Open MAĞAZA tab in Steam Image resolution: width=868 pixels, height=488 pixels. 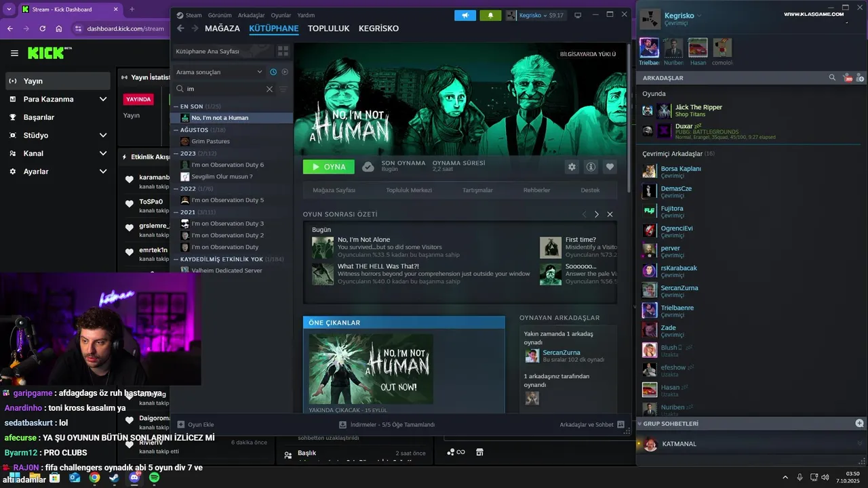tap(222, 28)
